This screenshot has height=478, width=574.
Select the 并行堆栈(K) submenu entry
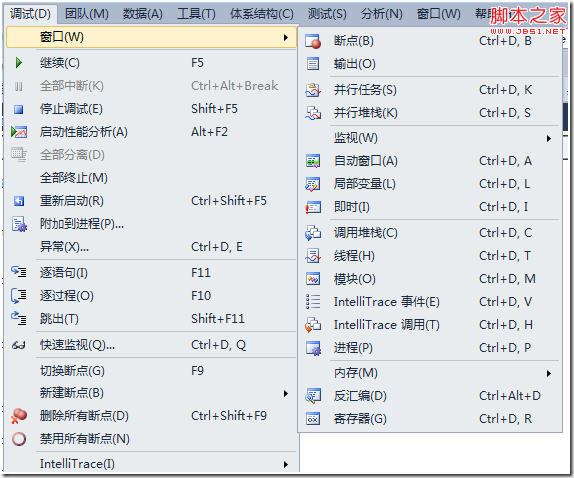[430, 113]
